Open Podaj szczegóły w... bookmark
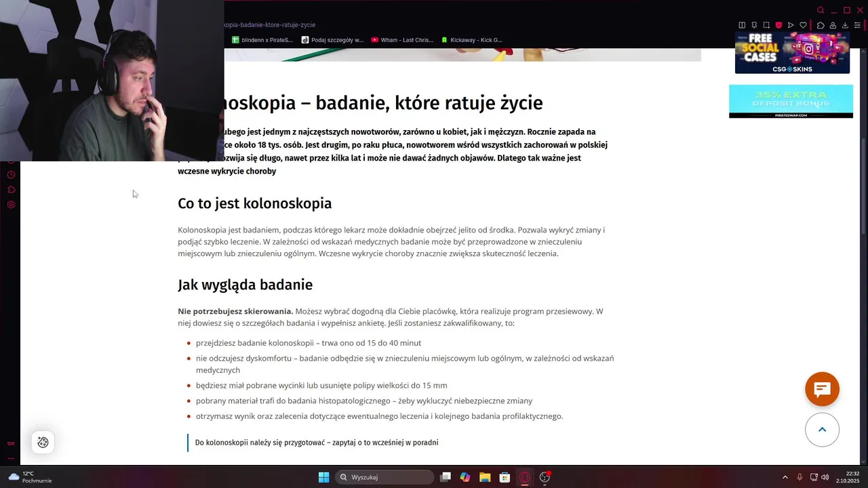Screen dimensions: 868x488 point(332,40)
